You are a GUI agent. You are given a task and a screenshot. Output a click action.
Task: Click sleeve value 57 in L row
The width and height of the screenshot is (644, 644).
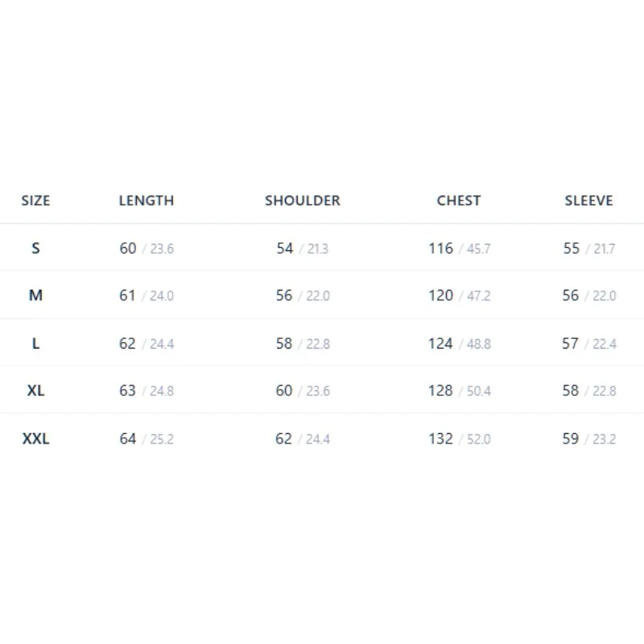pyautogui.click(x=570, y=344)
